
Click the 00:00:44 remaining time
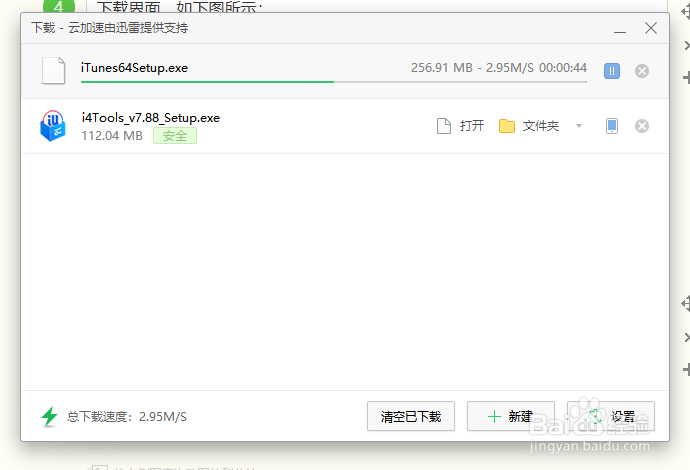(x=563, y=68)
